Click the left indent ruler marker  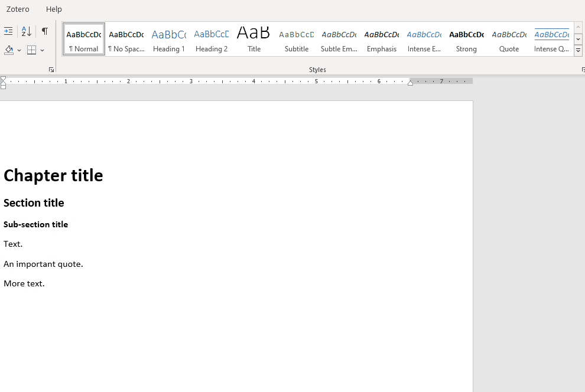coord(4,86)
